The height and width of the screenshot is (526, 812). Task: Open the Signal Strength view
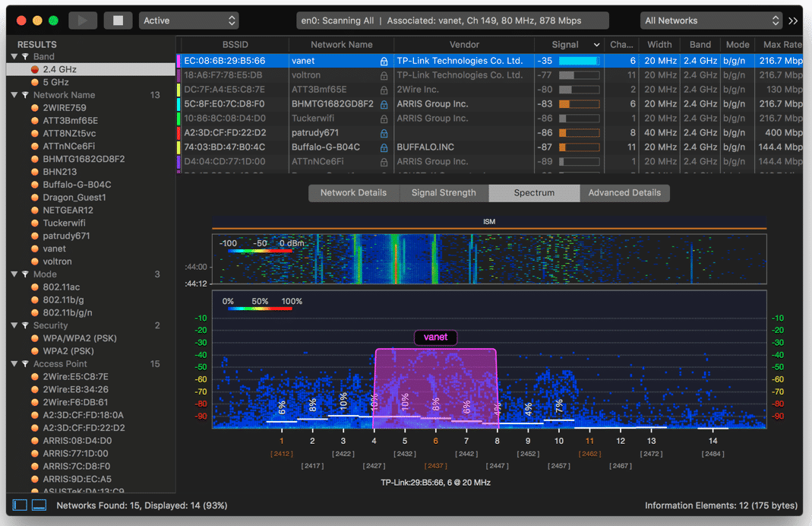[444, 193]
